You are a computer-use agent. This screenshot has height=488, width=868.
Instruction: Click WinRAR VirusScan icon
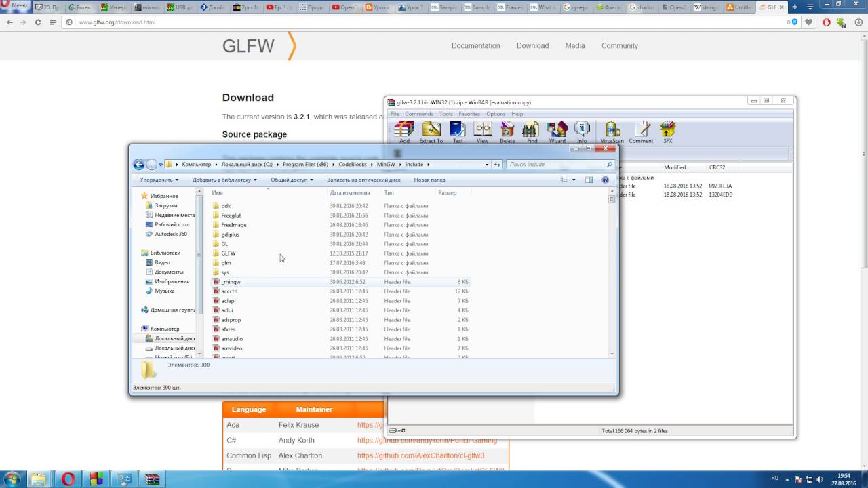pyautogui.click(x=612, y=131)
